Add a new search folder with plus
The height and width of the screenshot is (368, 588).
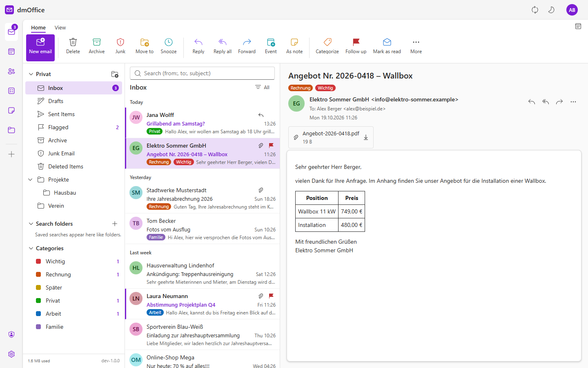pos(115,224)
